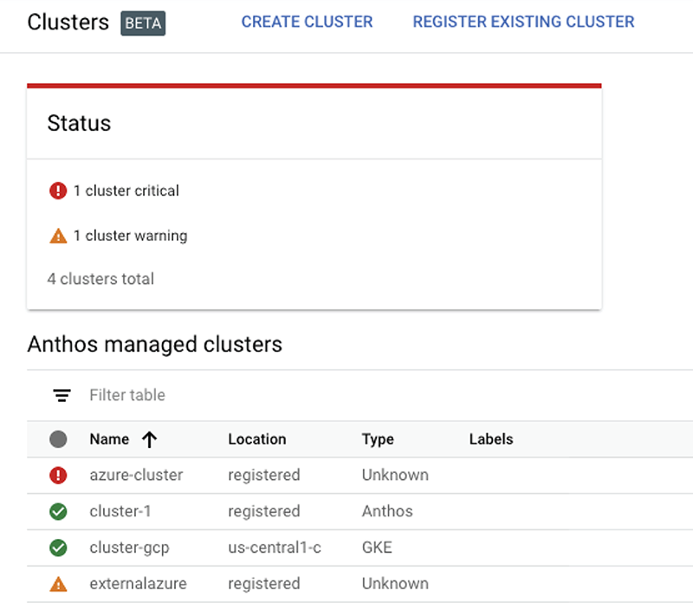
Task: Click 'Unknown' type cell for externalazure
Action: (395, 584)
